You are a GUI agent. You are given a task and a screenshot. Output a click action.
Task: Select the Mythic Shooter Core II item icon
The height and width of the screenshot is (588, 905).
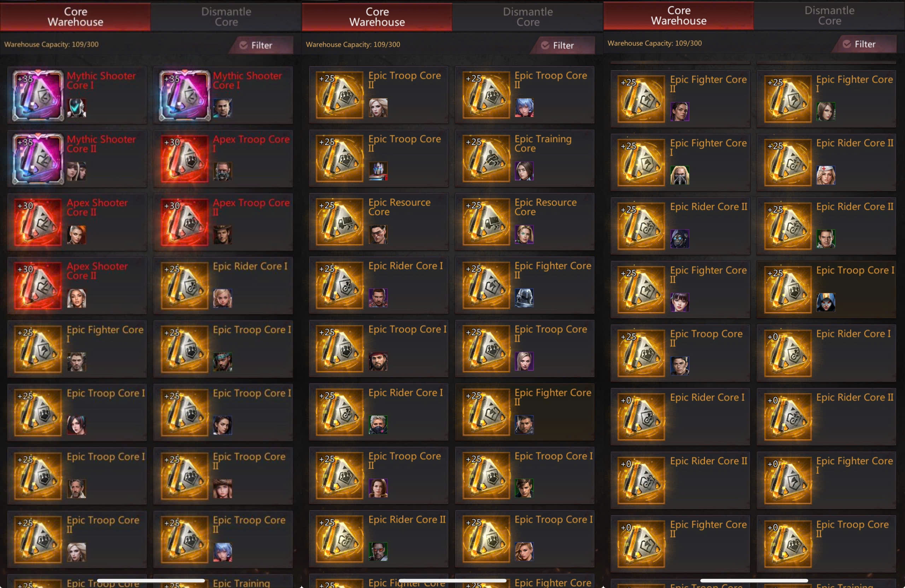click(37, 159)
